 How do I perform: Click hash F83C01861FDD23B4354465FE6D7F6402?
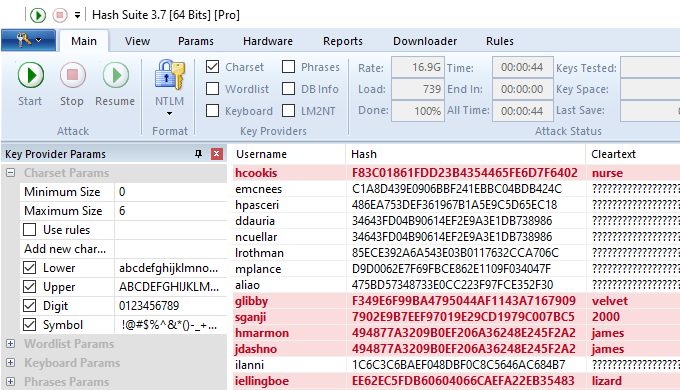coord(464,173)
